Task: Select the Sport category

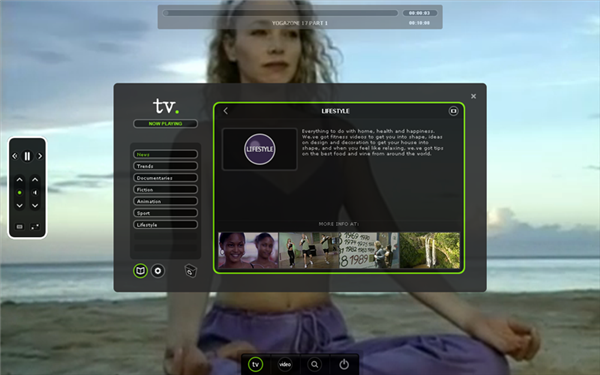Action: coord(165,213)
